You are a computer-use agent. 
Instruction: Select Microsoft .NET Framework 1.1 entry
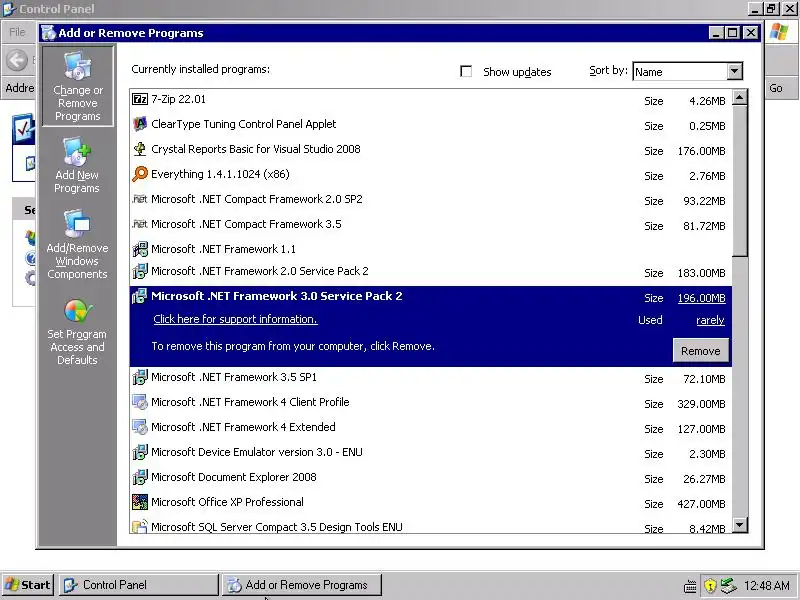(x=431, y=249)
